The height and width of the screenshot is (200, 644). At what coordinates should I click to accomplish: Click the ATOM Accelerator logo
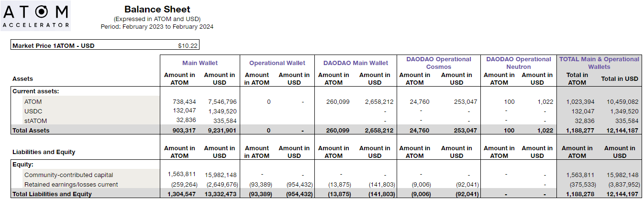click(36, 16)
